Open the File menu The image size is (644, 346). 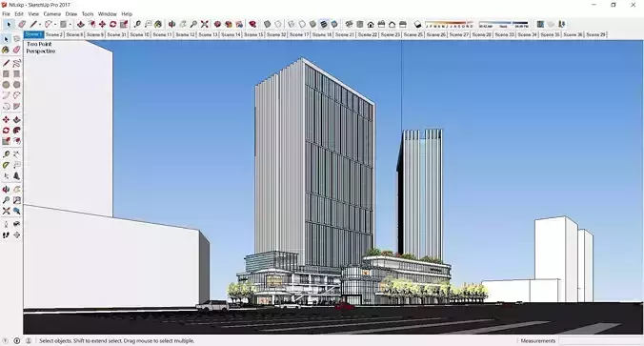[6, 14]
